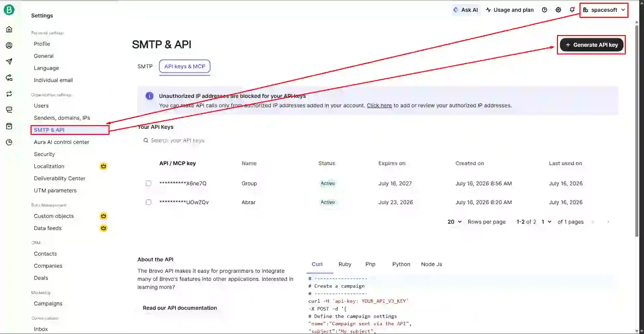Open Custom objects settings

pyautogui.click(x=54, y=216)
